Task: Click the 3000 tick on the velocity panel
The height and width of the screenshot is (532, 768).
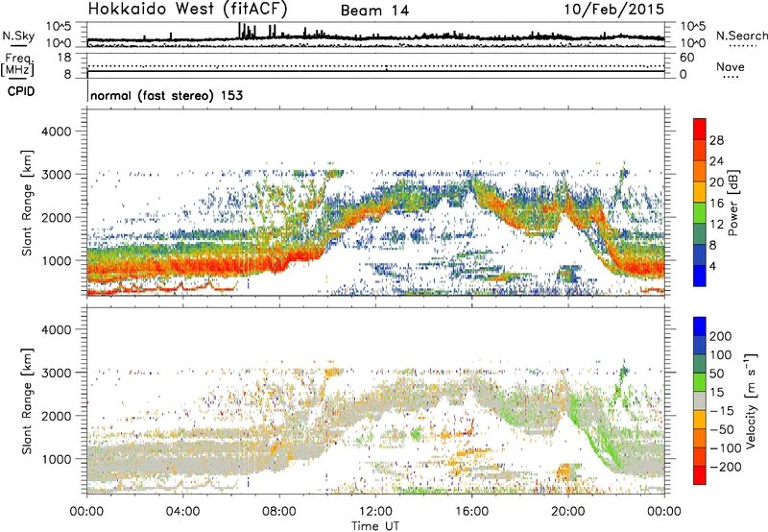Action: click(x=57, y=373)
